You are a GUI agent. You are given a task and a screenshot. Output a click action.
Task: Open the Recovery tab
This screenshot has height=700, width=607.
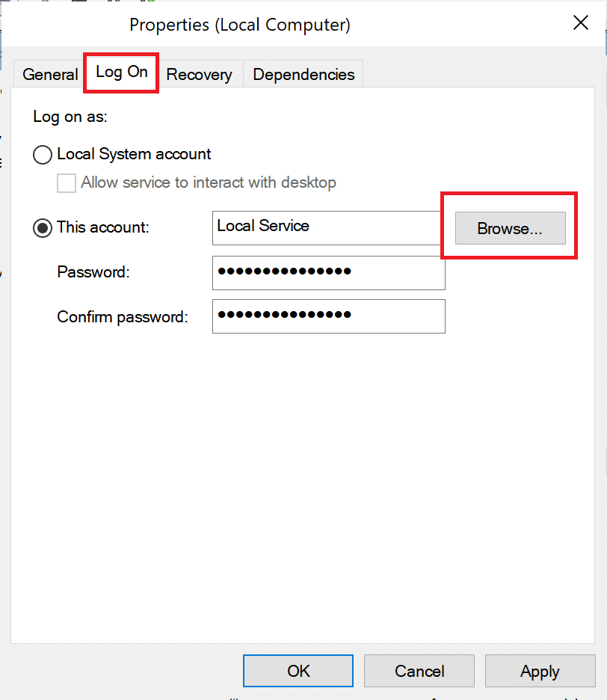(199, 75)
